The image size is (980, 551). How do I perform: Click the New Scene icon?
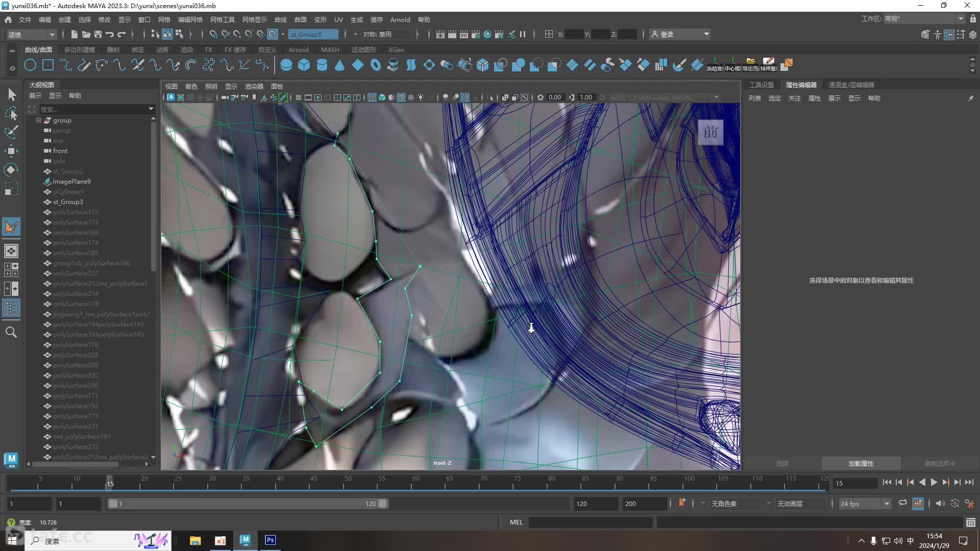click(x=75, y=34)
